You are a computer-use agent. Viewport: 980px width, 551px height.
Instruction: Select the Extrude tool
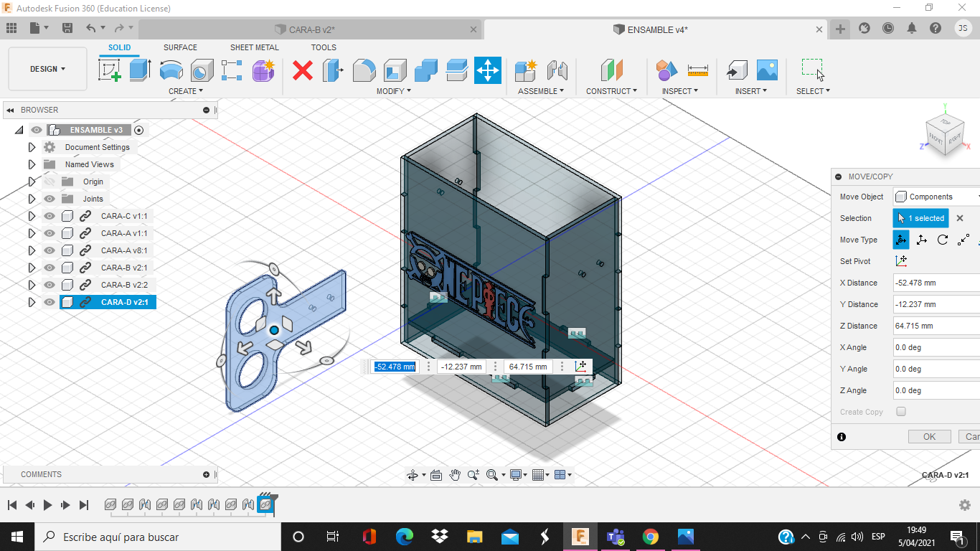tap(140, 70)
